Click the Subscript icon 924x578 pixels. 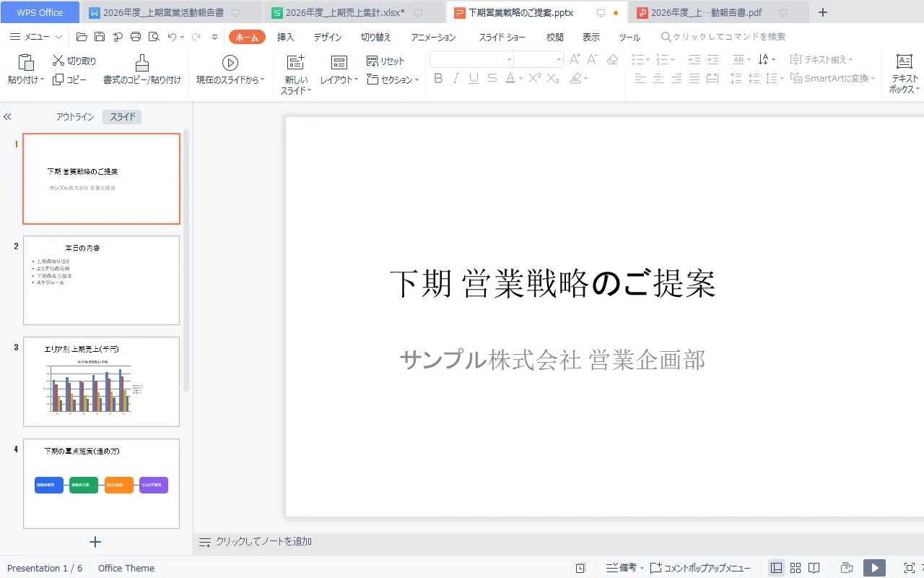tap(554, 79)
